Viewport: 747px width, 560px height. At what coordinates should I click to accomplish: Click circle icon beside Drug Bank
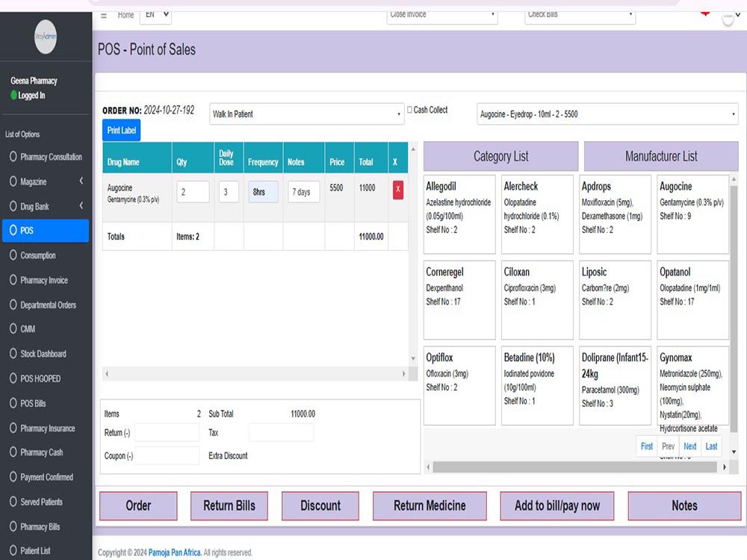13,206
